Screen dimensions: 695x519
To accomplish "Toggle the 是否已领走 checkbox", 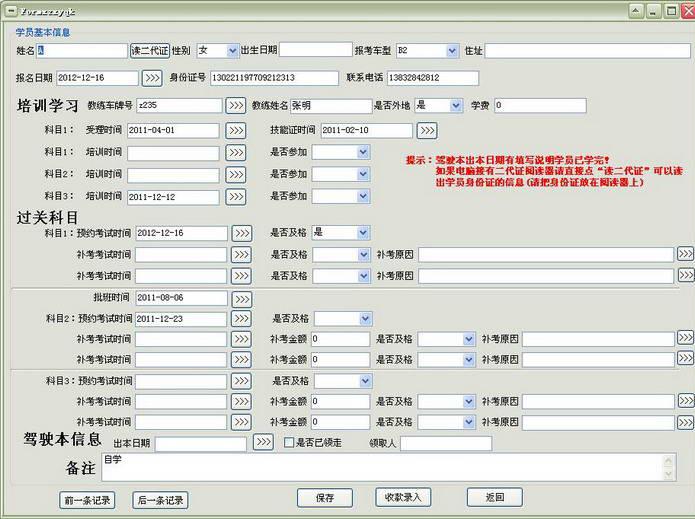I will pos(289,442).
